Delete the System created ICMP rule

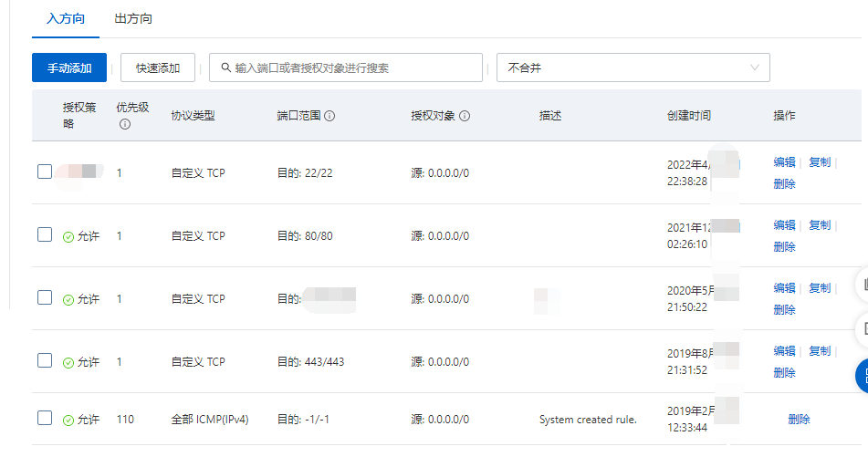[798, 420]
